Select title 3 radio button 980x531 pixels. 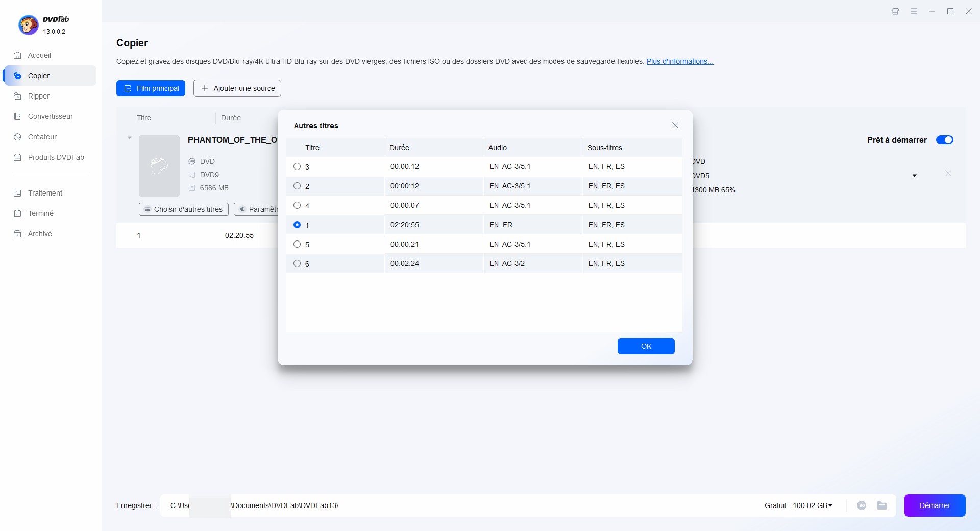point(297,166)
